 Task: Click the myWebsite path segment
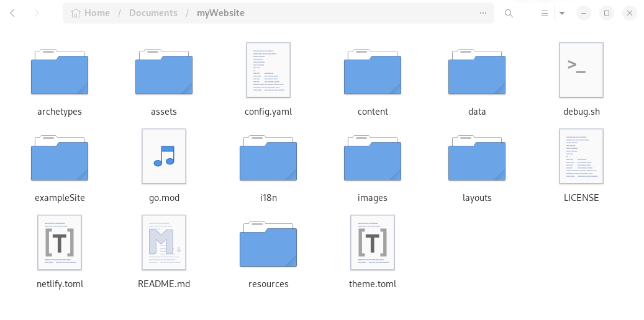pyautogui.click(x=220, y=13)
